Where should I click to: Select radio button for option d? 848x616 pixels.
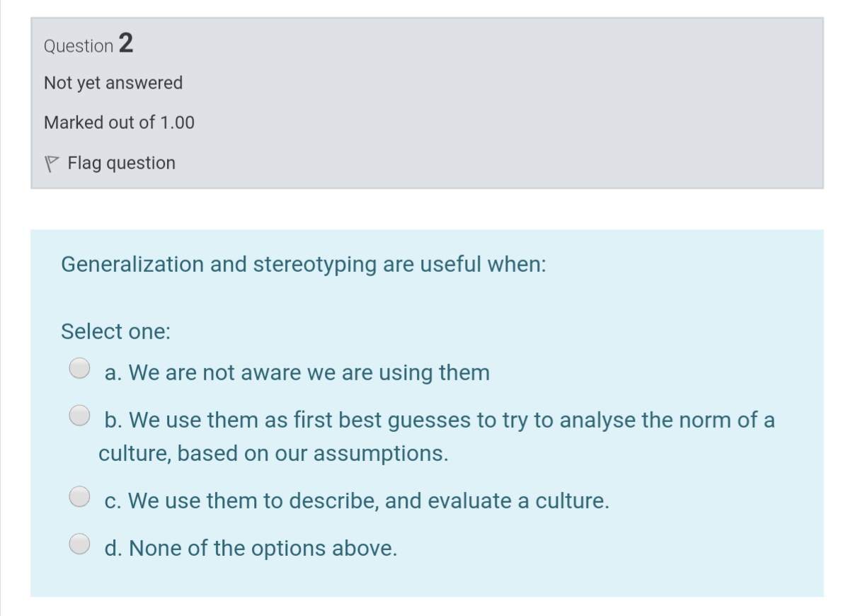click(79, 542)
